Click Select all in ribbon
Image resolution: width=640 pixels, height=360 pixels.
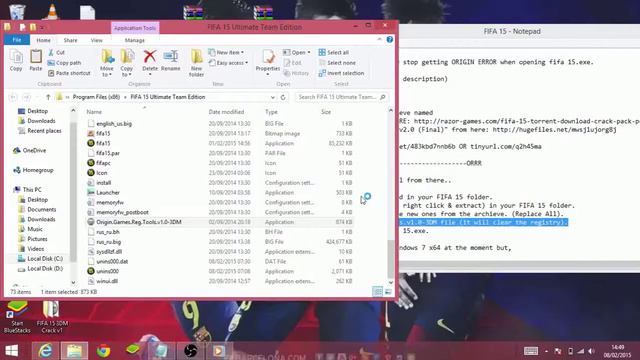pos(333,53)
